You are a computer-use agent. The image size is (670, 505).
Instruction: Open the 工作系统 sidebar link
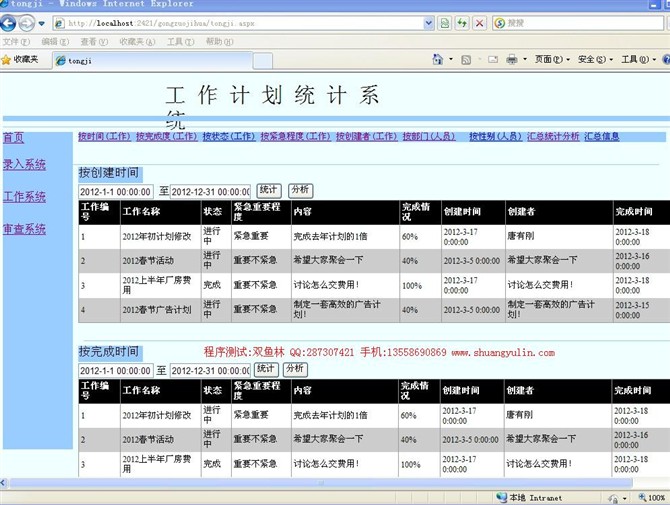pyautogui.click(x=24, y=197)
